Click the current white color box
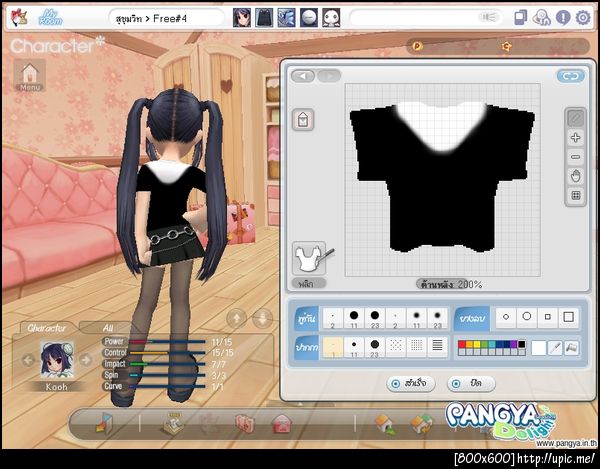The image size is (600, 469). 538,348
